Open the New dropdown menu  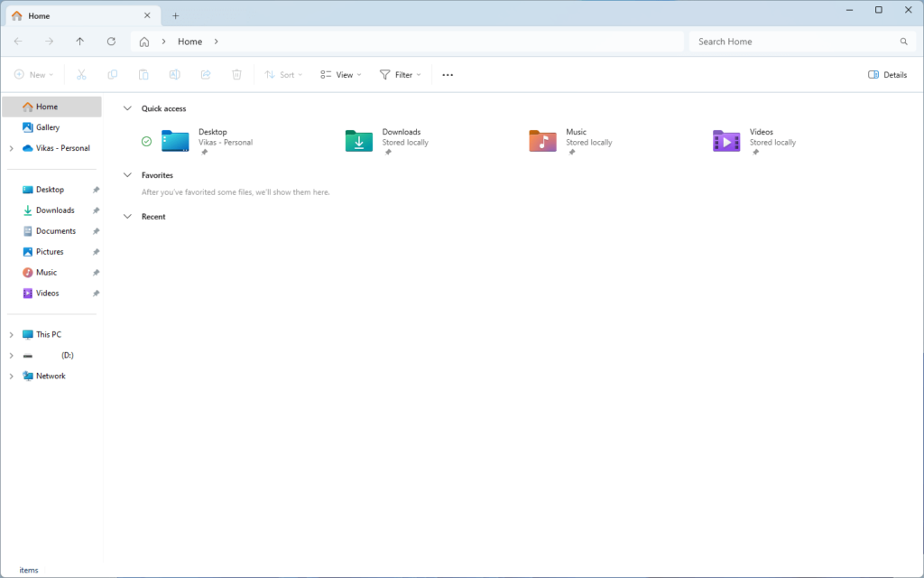pos(33,75)
